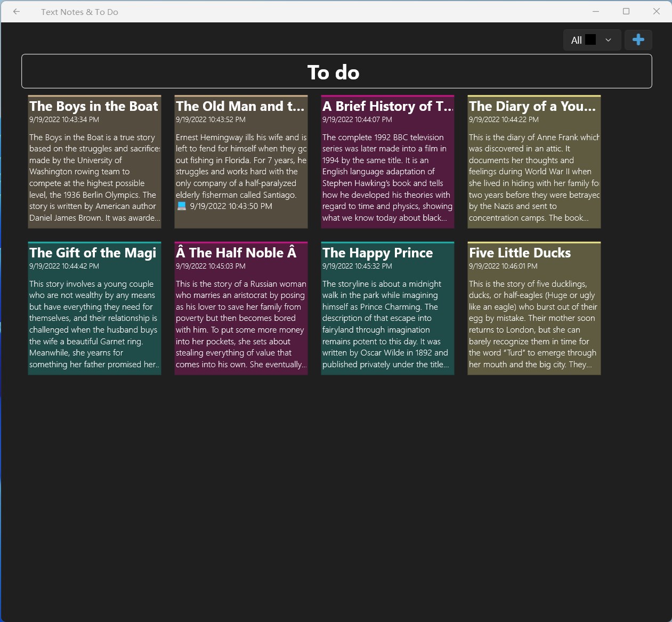Close the Text Notes window
This screenshot has width=672, height=622.
657,11
